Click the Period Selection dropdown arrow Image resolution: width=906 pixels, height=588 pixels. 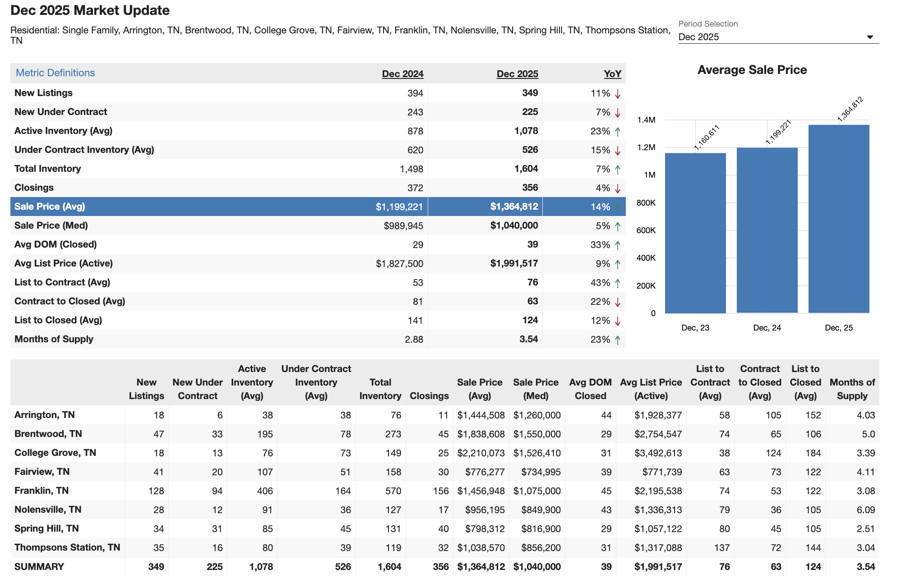point(870,37)
